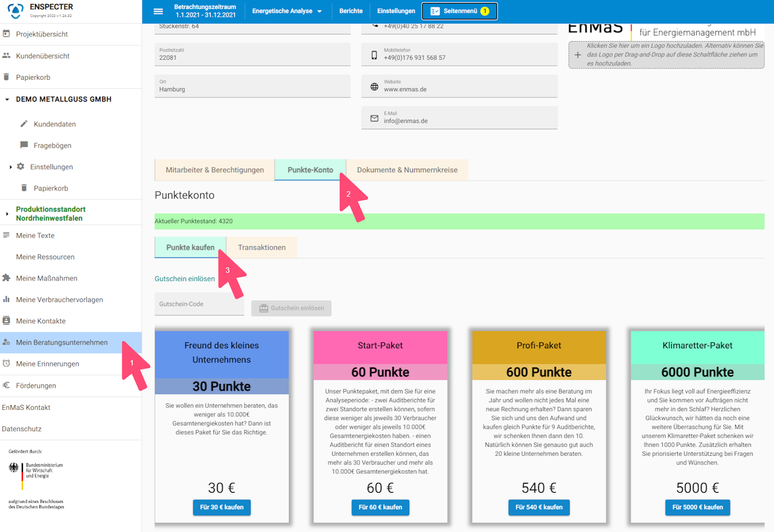The width and height of the screenshot is (774, 532).
Task: Click the Seitenmenü button
Action: click(x=460, y=11)
